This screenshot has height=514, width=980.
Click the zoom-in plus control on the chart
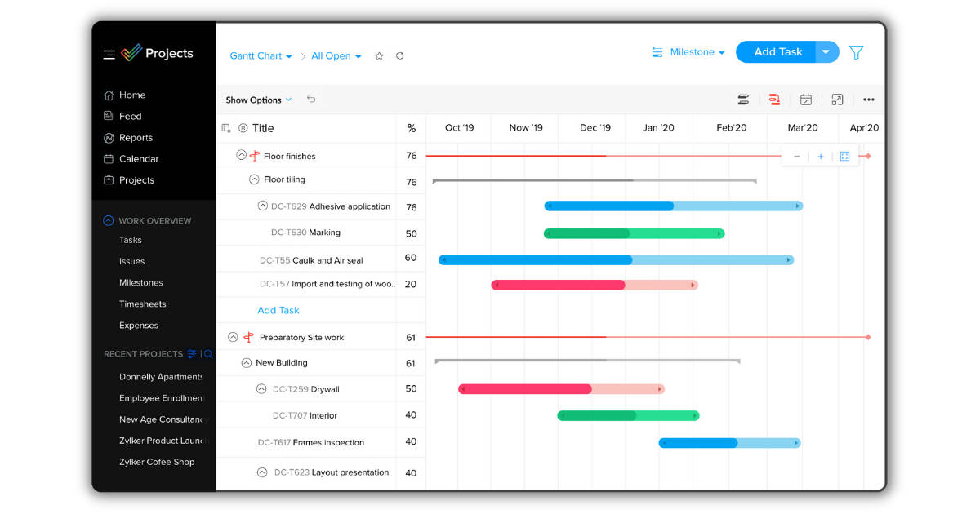820,155
